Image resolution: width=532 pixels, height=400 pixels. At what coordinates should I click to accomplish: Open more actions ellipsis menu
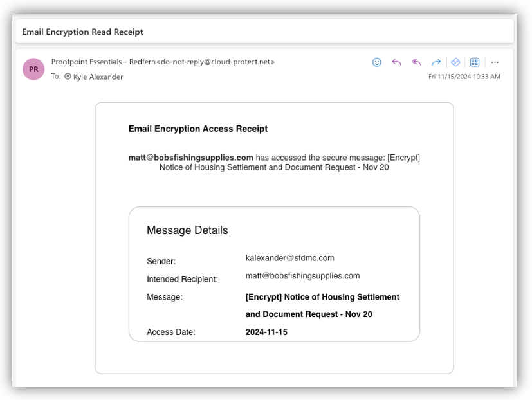click(495, 62)
